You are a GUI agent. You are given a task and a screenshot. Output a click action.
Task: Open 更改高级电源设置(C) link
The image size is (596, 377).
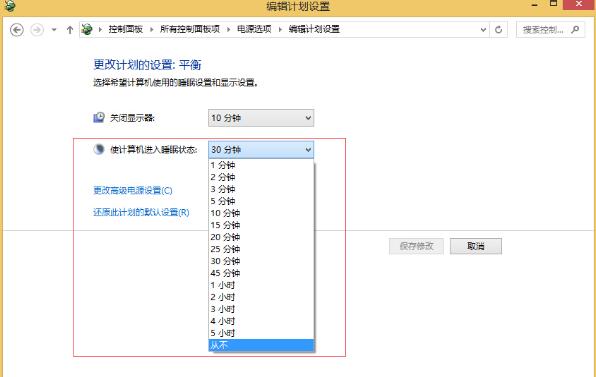pos(133,190)
